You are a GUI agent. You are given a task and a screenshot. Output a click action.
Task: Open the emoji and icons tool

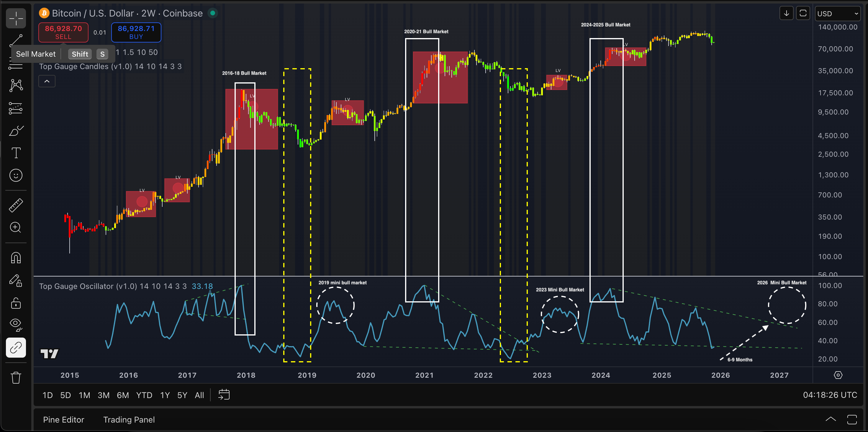(16, 175)
